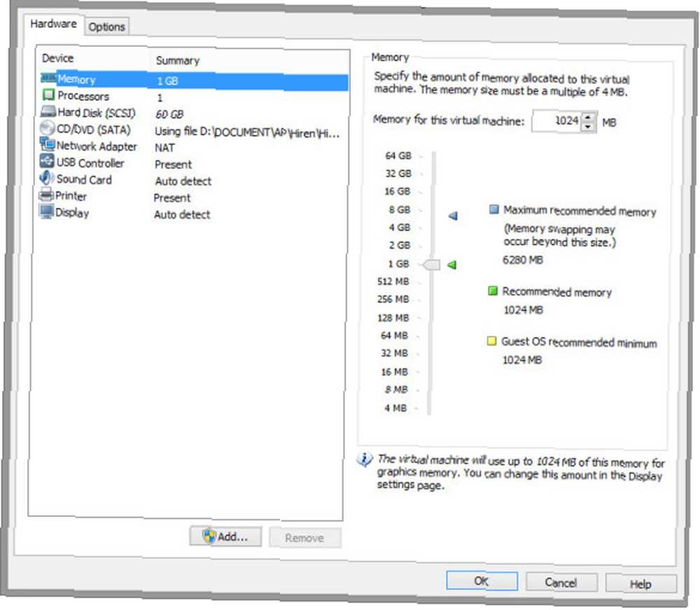Click the 2 GB slider label
700x610 pixels.
[x=399, y=245]
